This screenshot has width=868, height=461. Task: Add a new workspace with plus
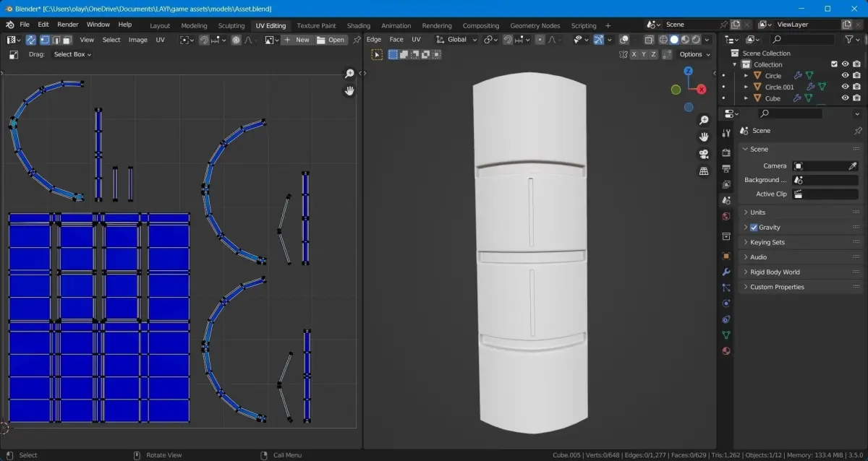(x=608, y=25)
